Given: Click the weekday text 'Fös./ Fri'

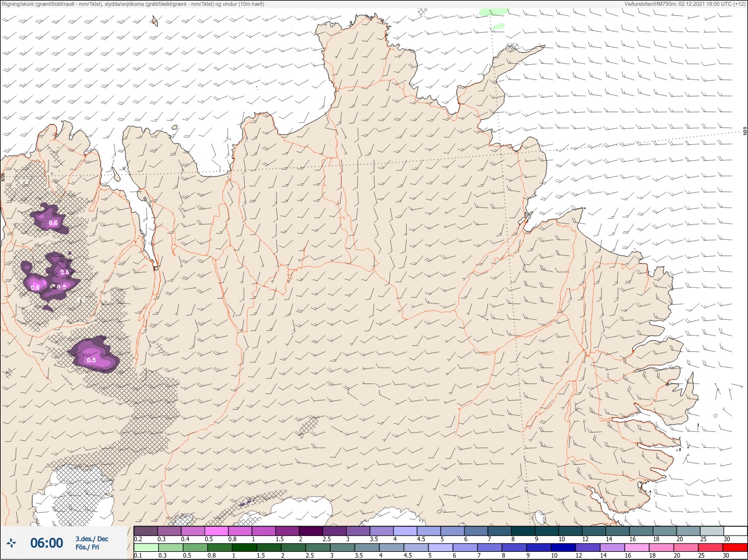Looking at the screenshot, I should click(87, 547).
